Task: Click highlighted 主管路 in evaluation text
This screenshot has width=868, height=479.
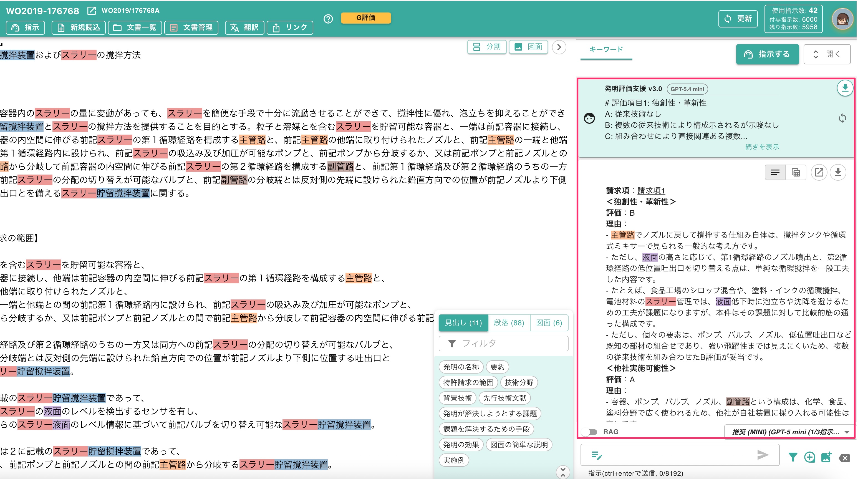Action: (623, 235)
